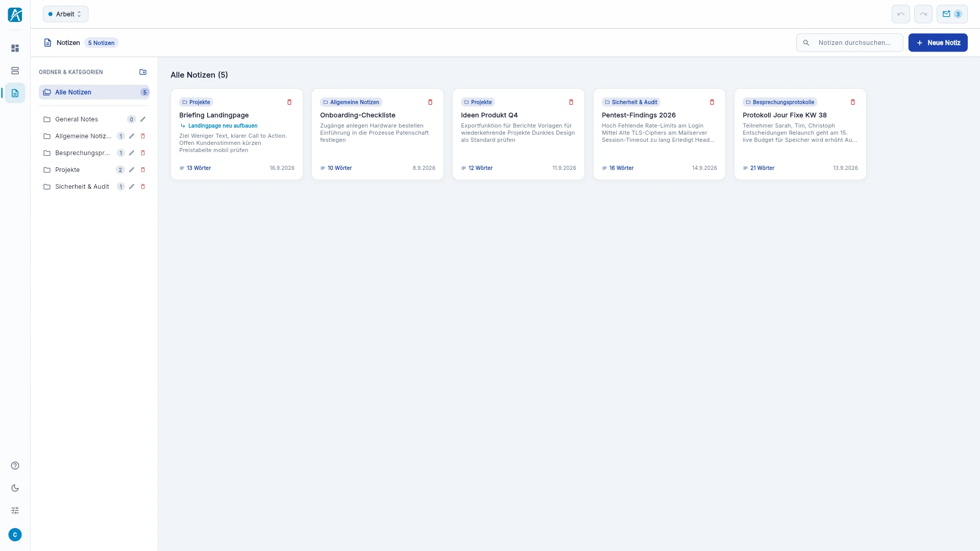This screenshot has height=551, width=980.
Task: Edit the Projekte folder
Action: (x=132, y=170)
